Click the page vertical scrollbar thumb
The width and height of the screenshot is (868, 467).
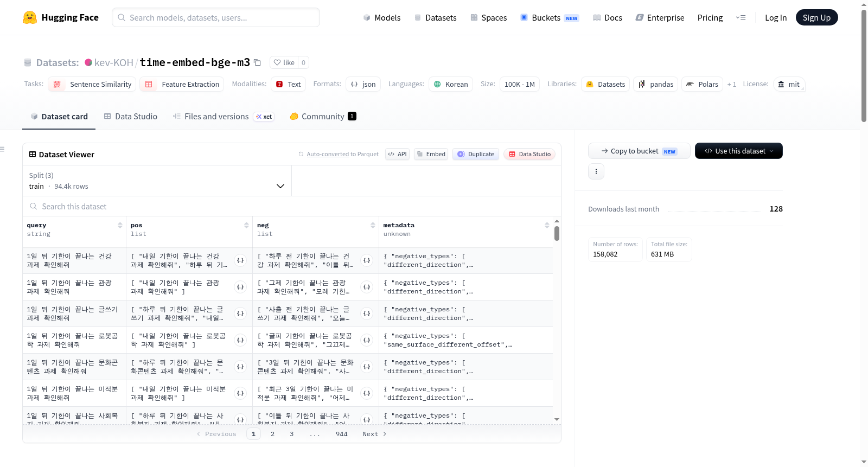pos(864,65)
